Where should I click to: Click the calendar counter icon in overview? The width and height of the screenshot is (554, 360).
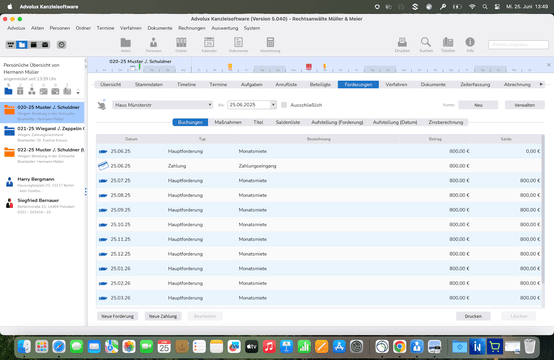[x=20, y=91]
